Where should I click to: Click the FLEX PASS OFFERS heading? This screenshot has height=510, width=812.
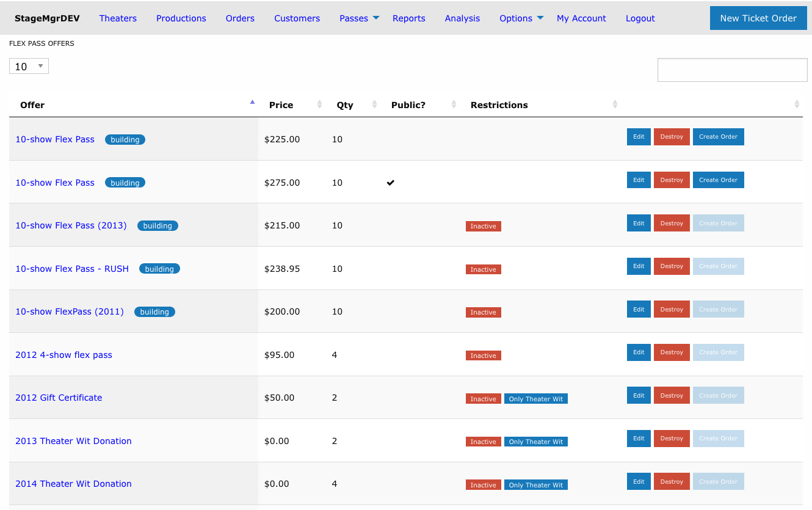42,44
